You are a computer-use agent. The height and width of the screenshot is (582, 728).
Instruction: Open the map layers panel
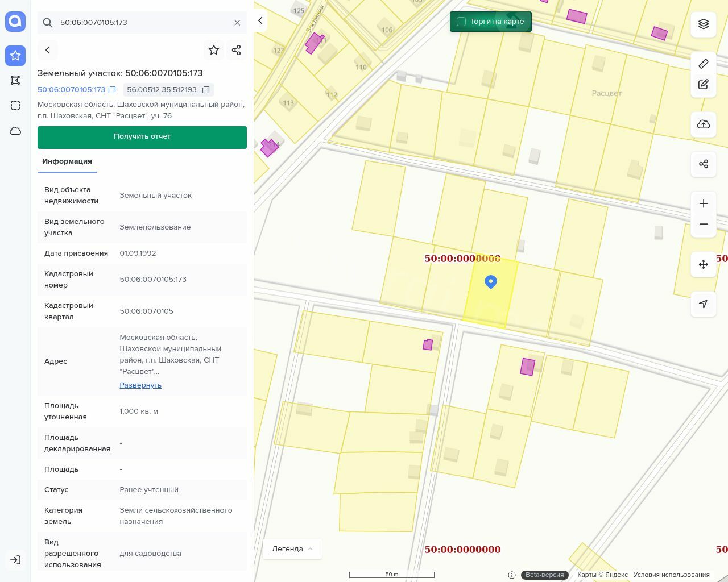(x=703, y=24)
